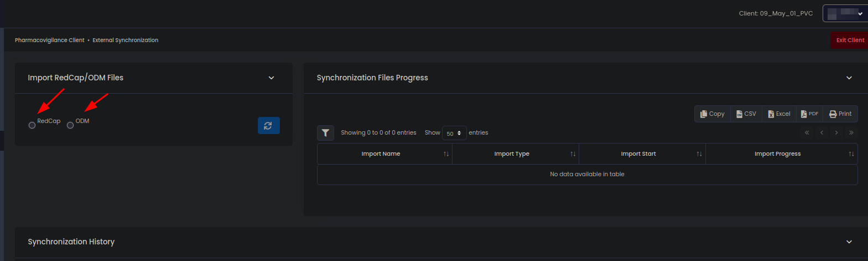The image size is (868, 261).
Task: Go to the first page of entries
Action: [x=807, y=133]
